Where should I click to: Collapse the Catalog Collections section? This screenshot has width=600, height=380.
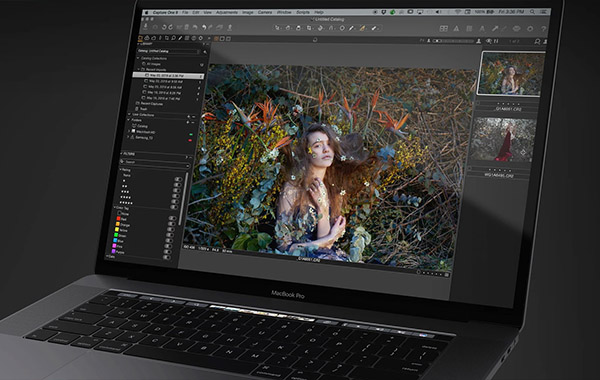(138, 58)
